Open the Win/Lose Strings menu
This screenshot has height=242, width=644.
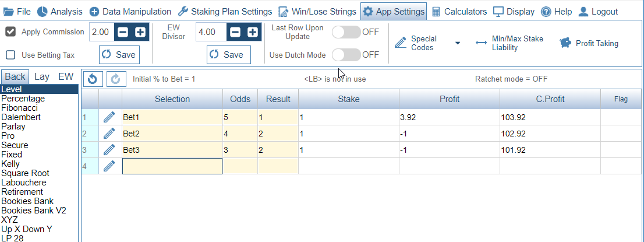point(317,12)
